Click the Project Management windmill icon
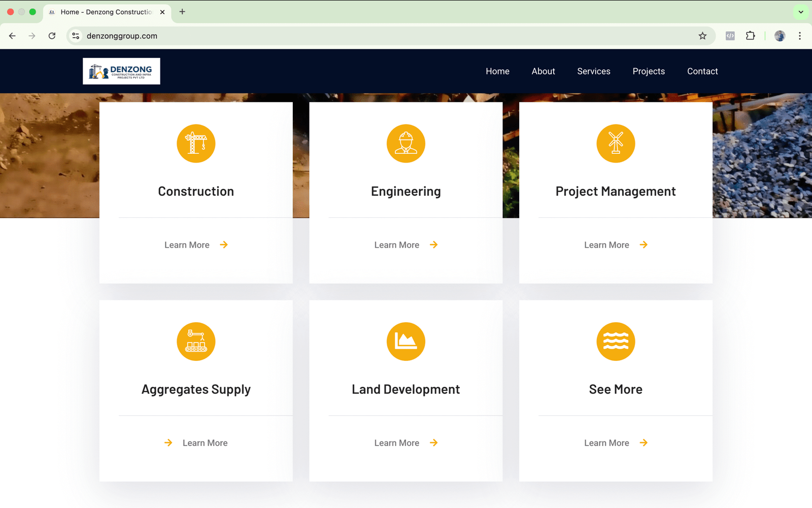The height and width of the screenshot is (508, 812). pyautogui.click(x=616, y=144)
